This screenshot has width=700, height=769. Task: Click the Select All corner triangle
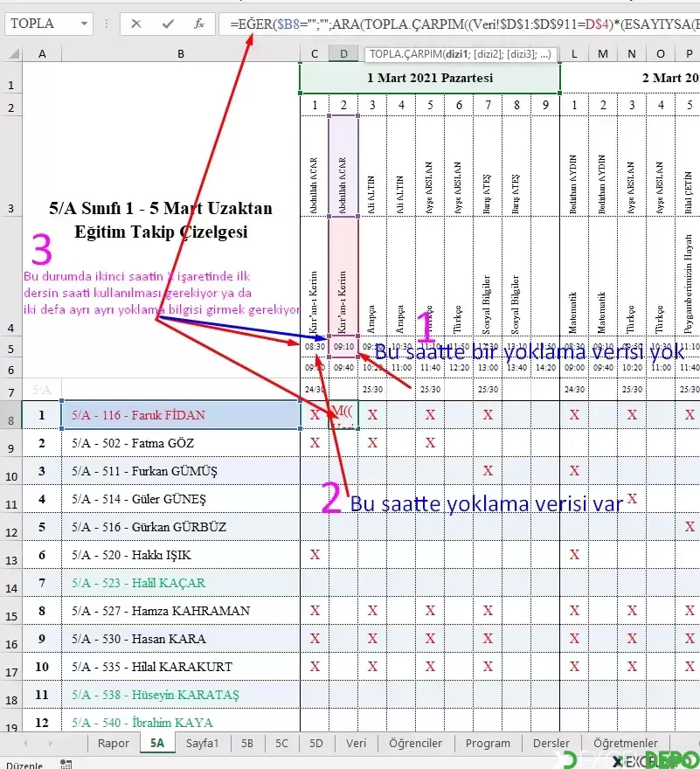point(14,53)
